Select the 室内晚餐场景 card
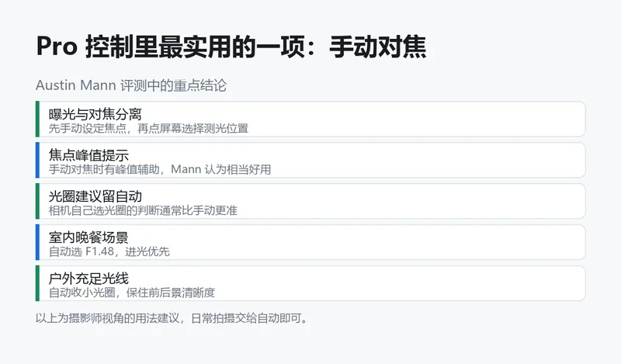Screen dimensions: 621x364 310,242
